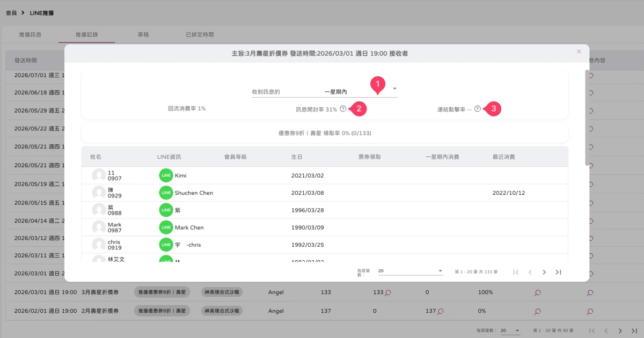644x338 pixels.
Task: Jump to last page in background table
Action: click(634, 331)
